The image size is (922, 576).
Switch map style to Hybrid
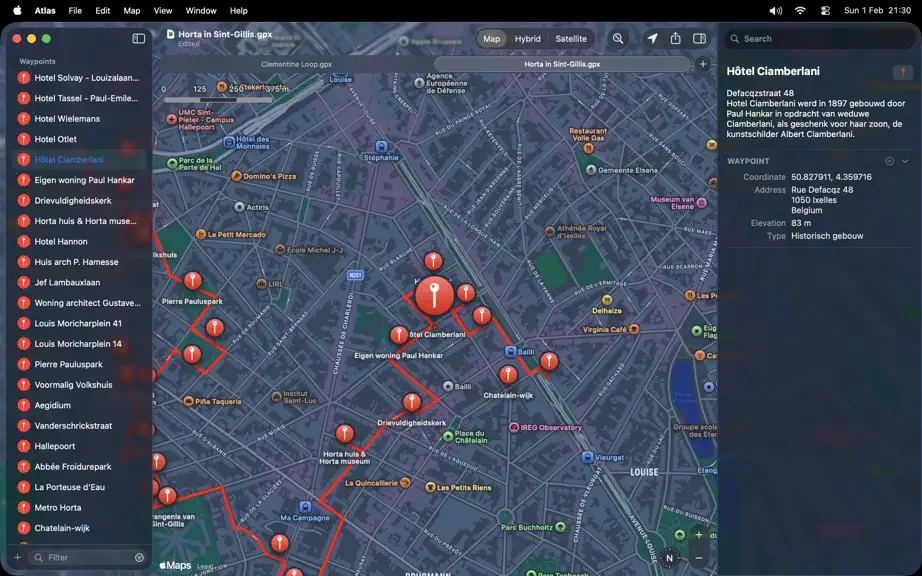pos(527,39)
